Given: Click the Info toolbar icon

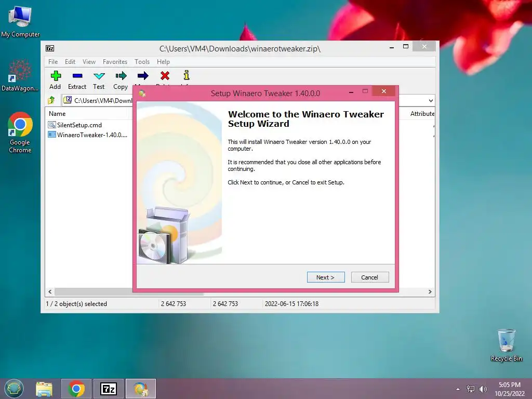Looking at the screenshot, I should point(187,75).
